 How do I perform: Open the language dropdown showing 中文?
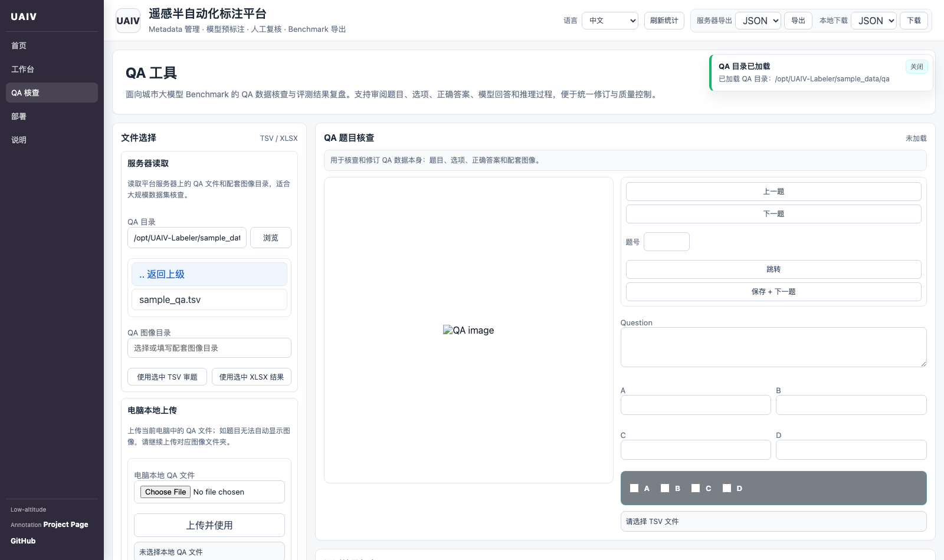(610, 21)
